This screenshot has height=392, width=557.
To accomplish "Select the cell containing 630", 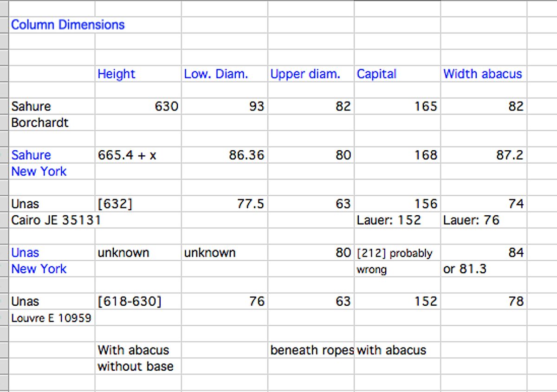I will [x=166, y=107].
